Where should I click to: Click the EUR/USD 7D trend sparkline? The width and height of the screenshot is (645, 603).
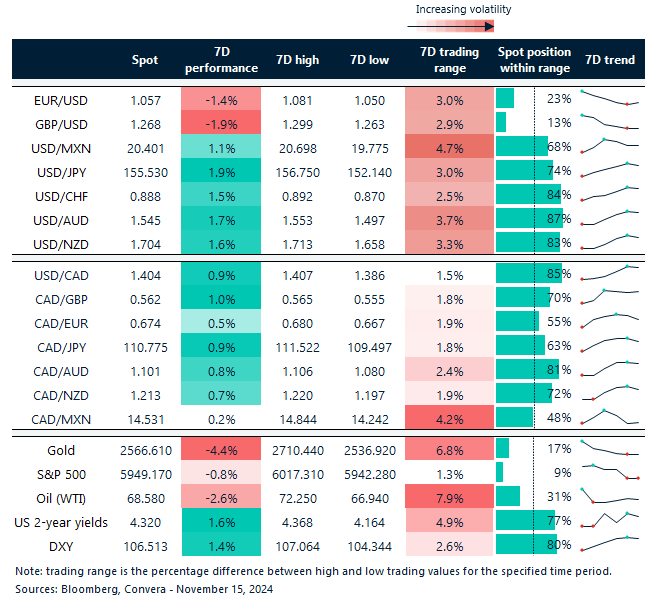point(609,98)
